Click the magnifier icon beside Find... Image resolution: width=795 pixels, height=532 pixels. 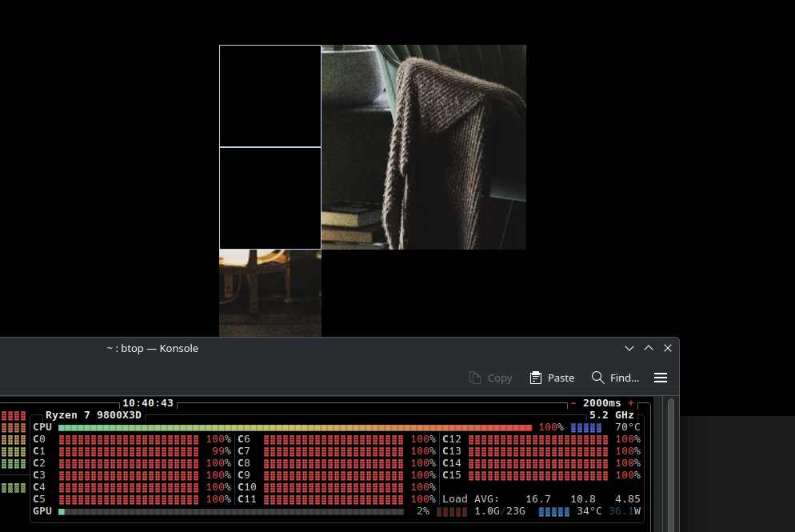pos(597,378)
